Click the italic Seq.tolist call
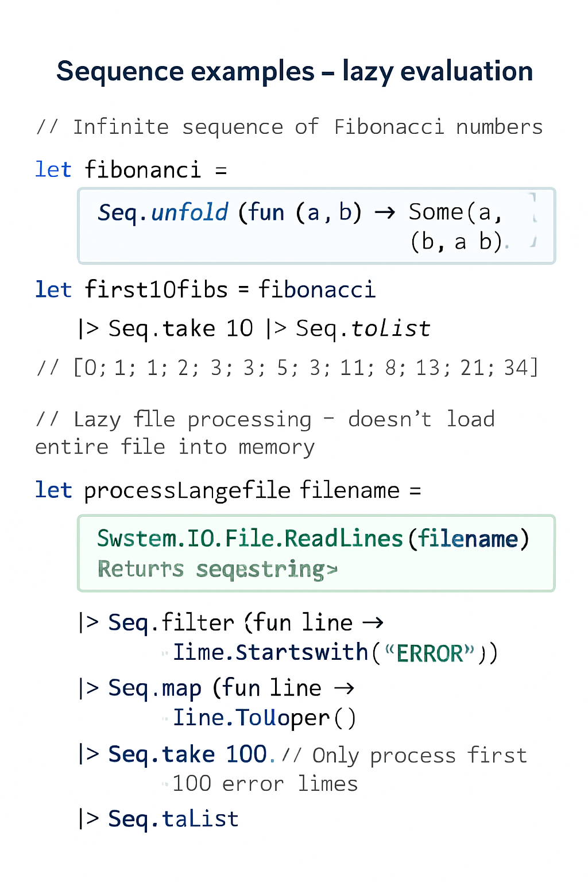588x882 pixels. [x=363, y=328]
